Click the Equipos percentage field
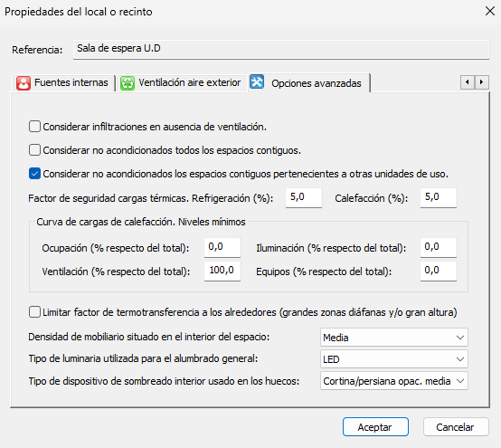501x448 pixels. tap(439, 271)
